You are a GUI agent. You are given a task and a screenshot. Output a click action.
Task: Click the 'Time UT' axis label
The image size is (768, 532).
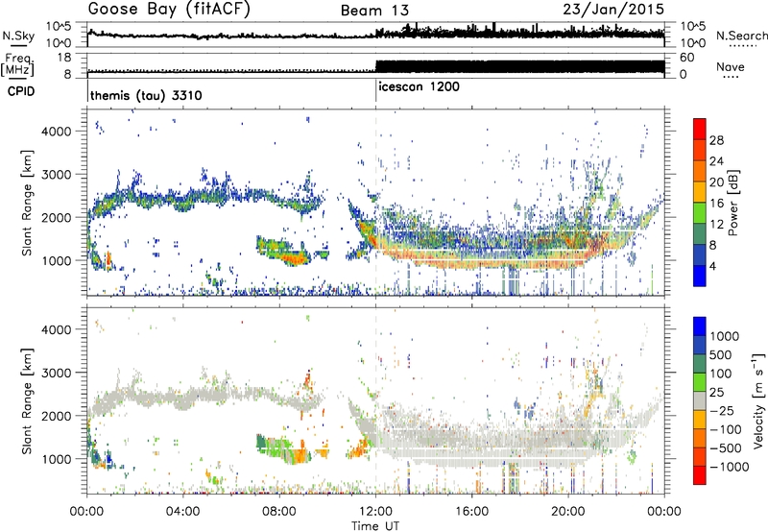[375, 525]
